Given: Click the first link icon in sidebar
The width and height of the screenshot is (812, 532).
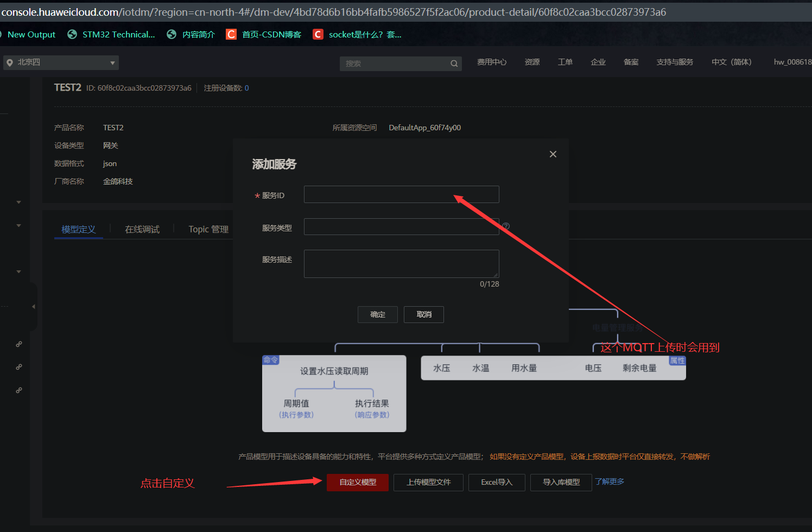Looking at the screenshot, I should (19, 344).
